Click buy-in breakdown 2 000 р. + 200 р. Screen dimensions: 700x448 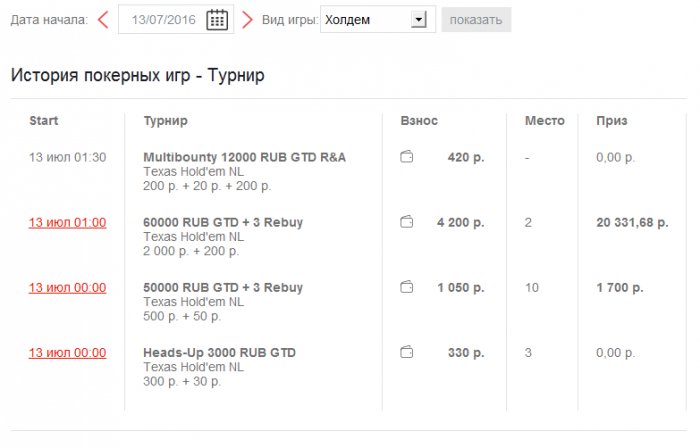coord(191,251)
